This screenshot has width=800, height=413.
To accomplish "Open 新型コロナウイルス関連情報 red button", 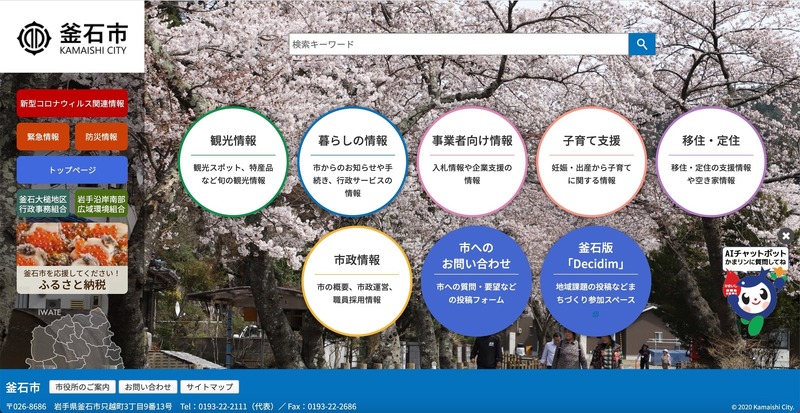I will pos(71,103).
